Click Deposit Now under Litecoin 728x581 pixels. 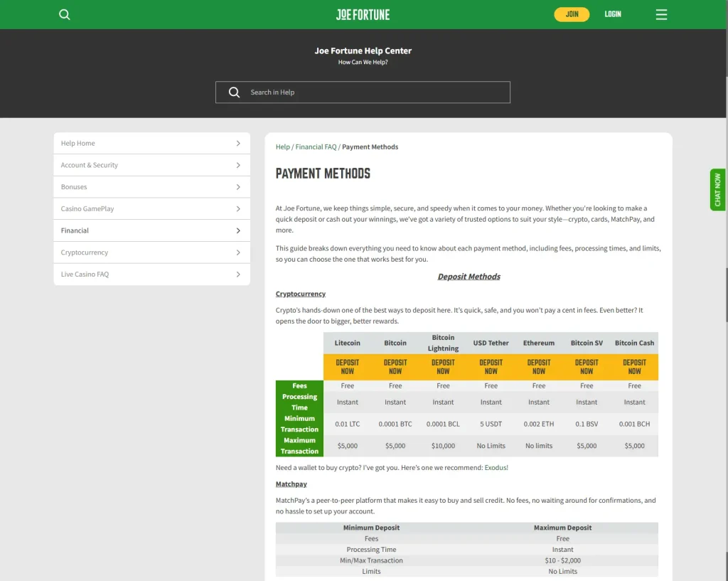coord(347,367)
